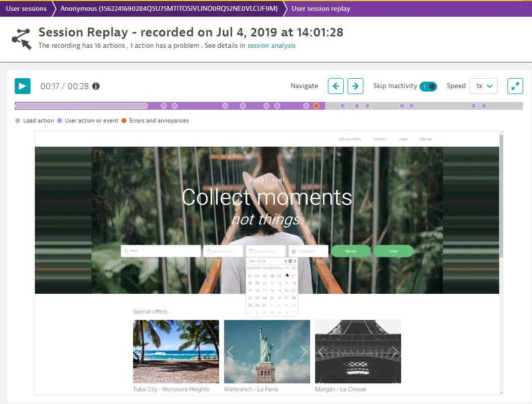Screen dimensions: 532x404
Task: Click the striped load action segment
Action: pyautogui.click(x=81, y=106)
